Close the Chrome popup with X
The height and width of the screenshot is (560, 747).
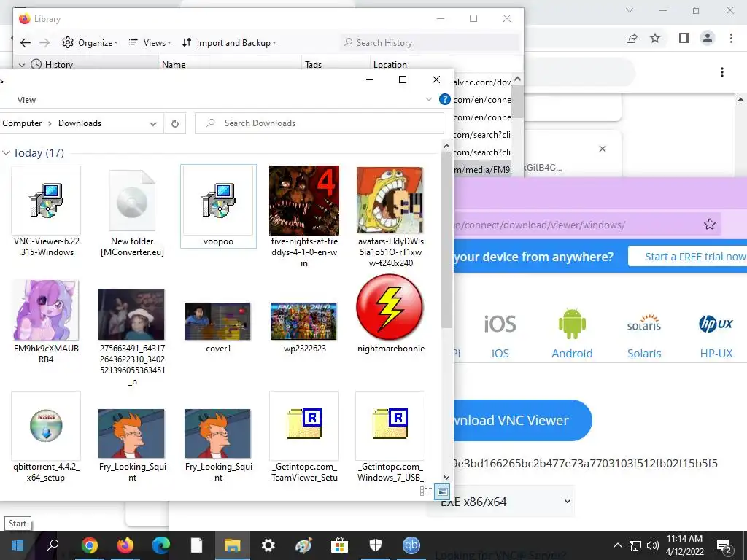click(x=602, y=149)
